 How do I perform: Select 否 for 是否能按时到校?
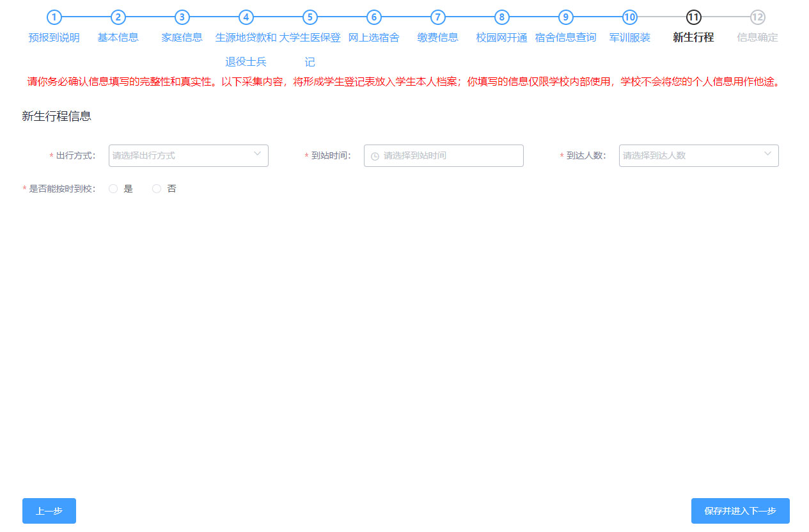[x=157, y=189]
